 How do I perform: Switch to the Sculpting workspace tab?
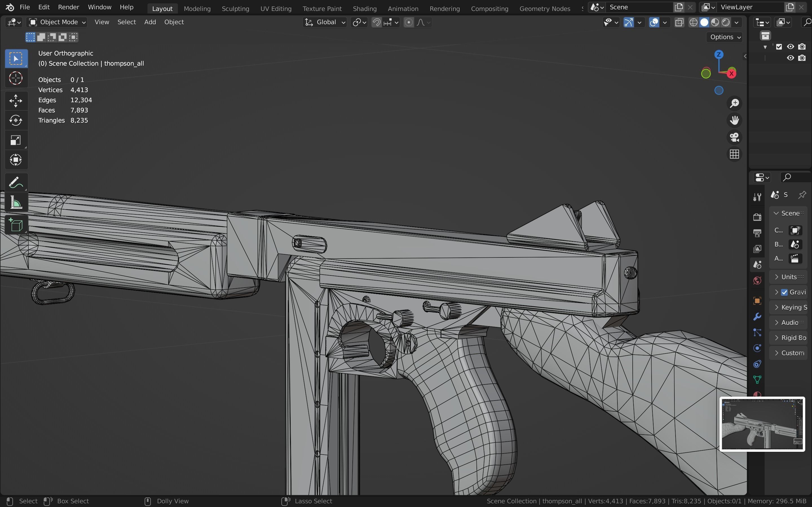click(x=235, y=8)
